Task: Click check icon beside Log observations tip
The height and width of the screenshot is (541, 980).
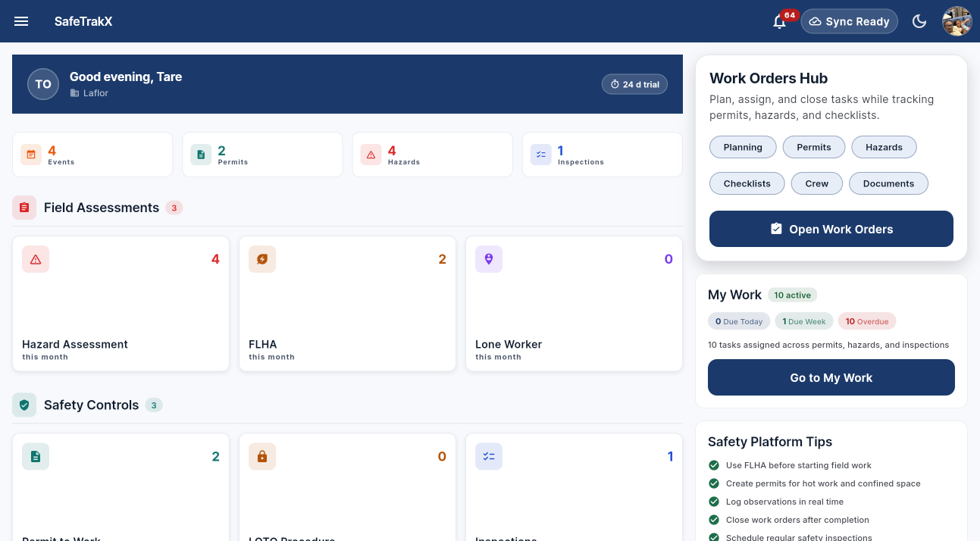Action: 713,502
